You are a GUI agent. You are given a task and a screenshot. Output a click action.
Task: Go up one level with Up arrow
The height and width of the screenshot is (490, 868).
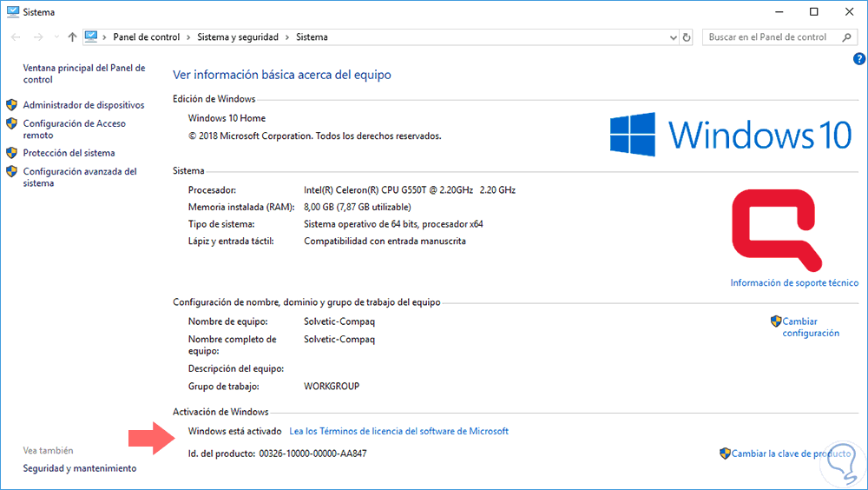point(72,37)
